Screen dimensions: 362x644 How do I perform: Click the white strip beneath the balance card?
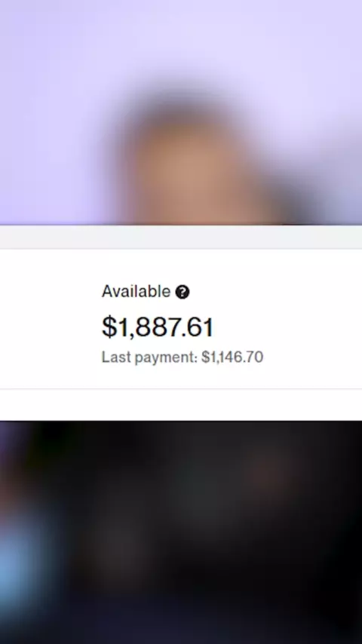(x=181, y=405)
